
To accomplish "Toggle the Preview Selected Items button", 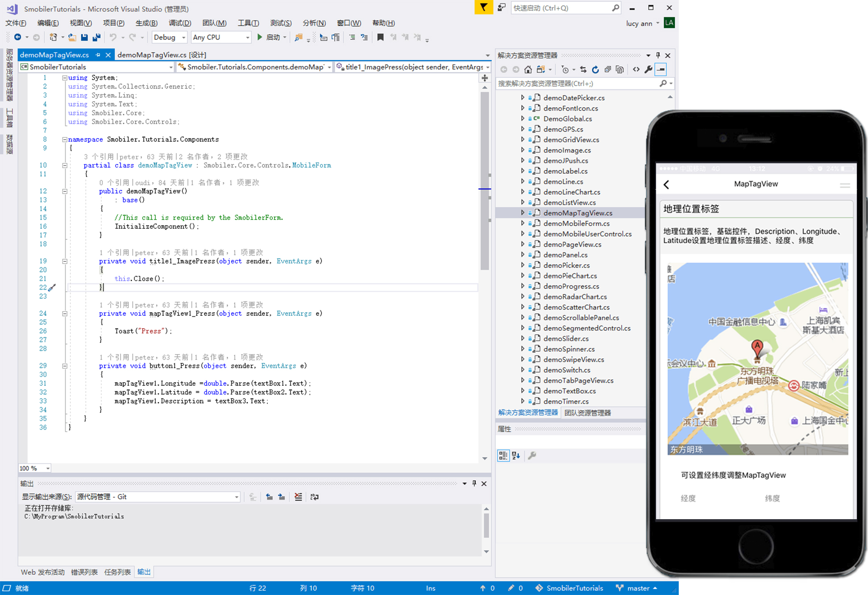I will [661, 70].
